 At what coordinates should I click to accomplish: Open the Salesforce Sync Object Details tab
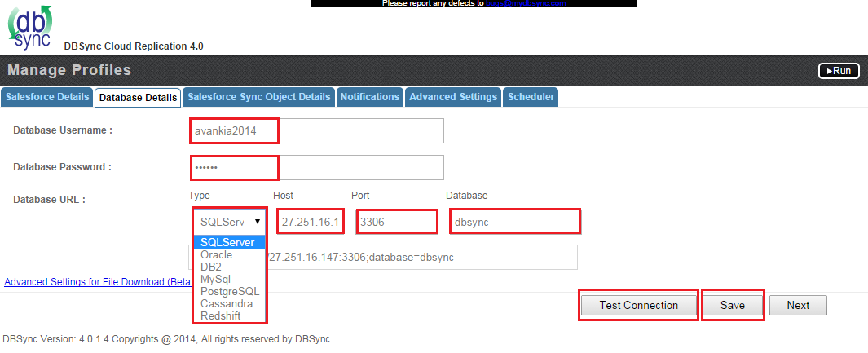tap(259, 97)
